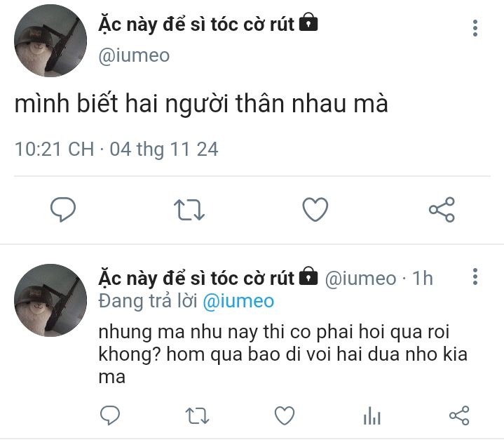Open the blue @iumeo reply mention link

click(x=238, y=302)
